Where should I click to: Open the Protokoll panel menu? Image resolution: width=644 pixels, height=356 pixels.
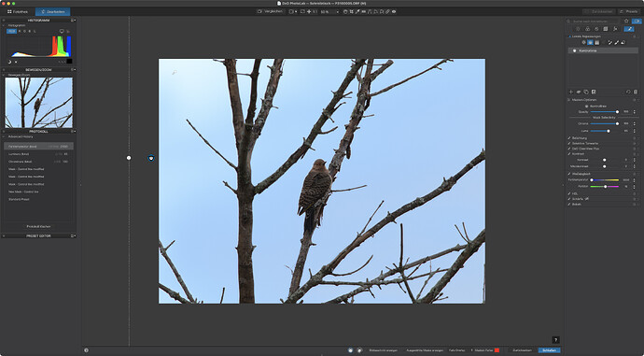coord(73,132)
